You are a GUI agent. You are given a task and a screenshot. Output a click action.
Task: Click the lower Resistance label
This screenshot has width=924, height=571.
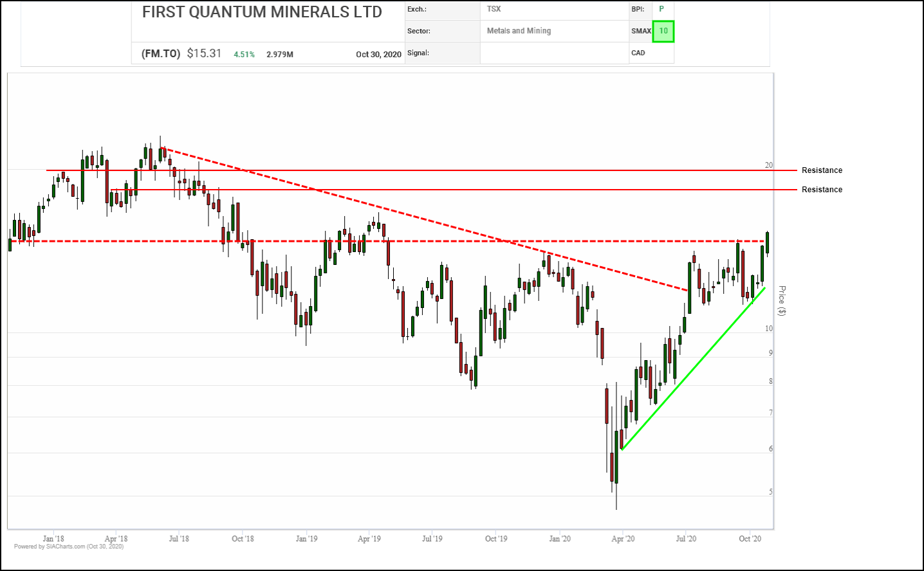click(822, 190)
